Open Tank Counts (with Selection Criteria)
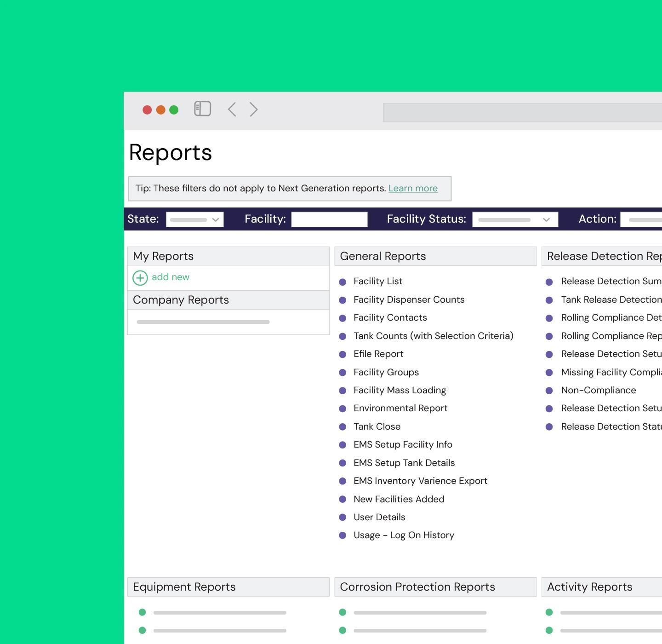This screenshot has height=644, width=662. 434,336
